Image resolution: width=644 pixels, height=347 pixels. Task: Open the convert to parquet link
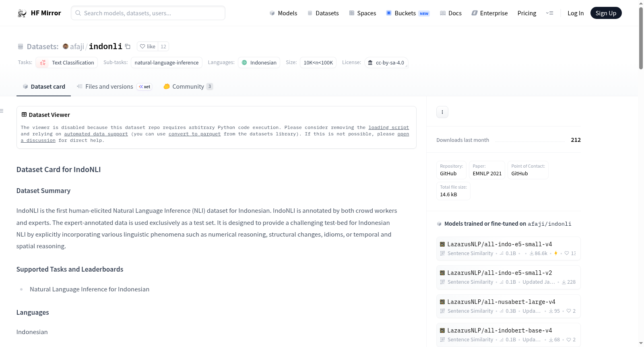(195, 134)
